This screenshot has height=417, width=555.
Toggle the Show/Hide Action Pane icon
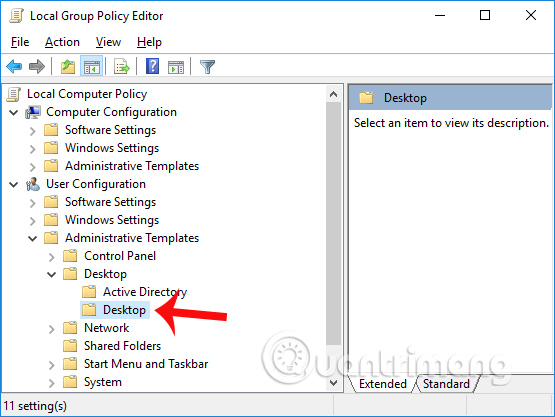click(x=176, y=67)
